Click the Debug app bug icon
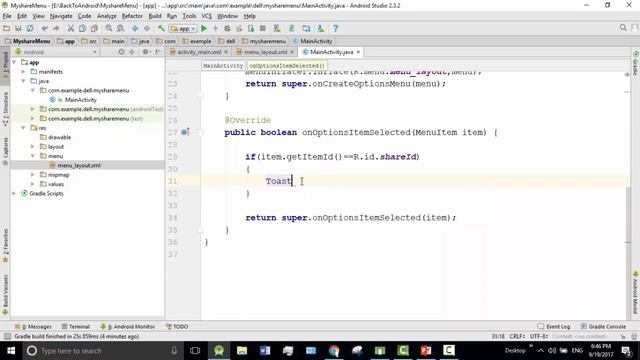The image size is (640, 360). [227, 29]
